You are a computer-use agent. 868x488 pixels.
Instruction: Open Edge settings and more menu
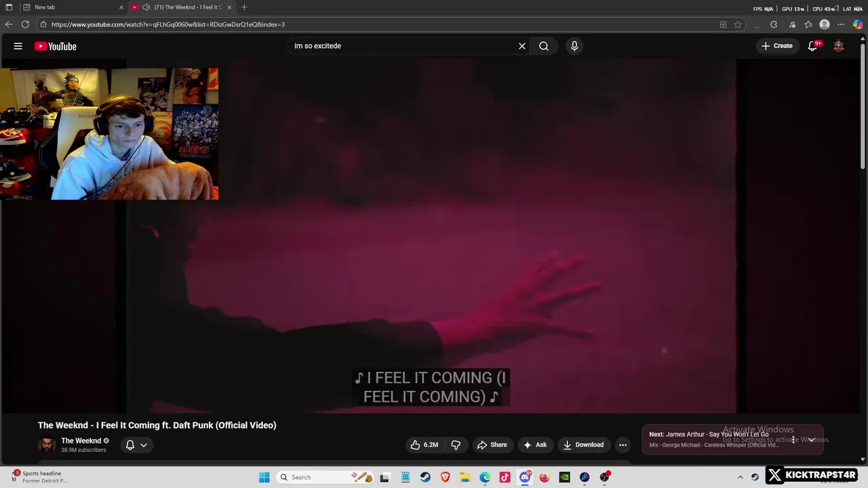coord(841,24)
